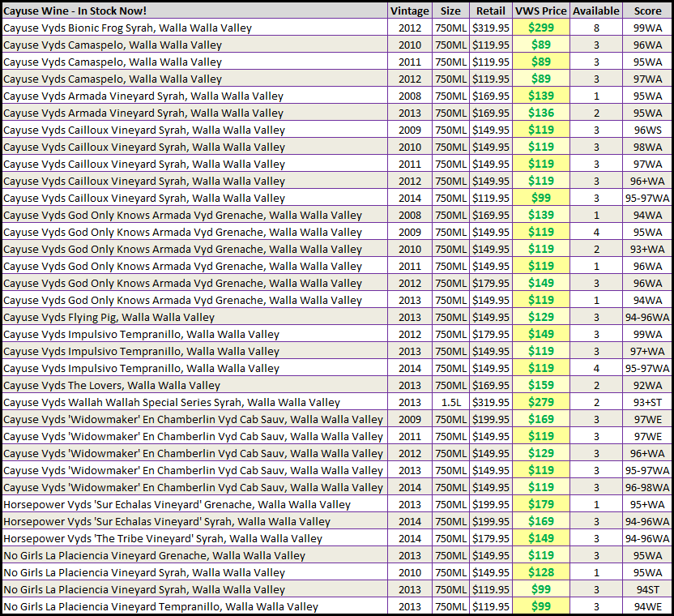Click Horsepower Sur Echalas Vineyard Syrah name
Viewport: 674px width, 616px height.
[167, 522]
